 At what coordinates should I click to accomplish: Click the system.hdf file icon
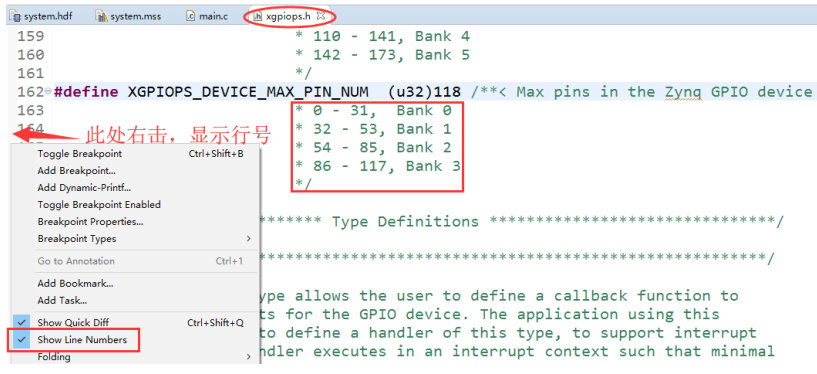click(x=15, y=16)
